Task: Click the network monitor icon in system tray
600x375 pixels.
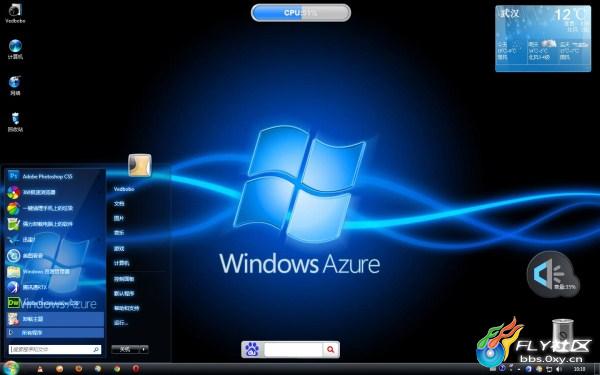Action: 548,369
